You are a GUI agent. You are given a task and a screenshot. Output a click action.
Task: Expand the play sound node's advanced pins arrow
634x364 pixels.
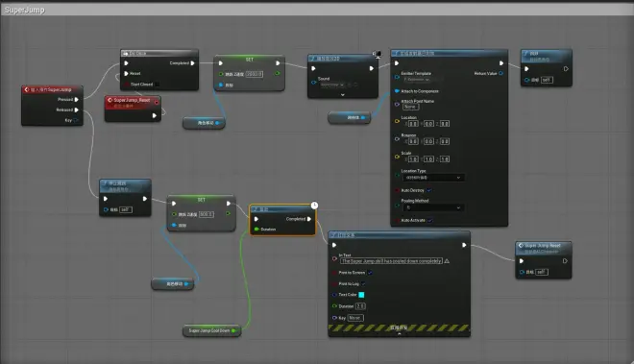[343, 95]
